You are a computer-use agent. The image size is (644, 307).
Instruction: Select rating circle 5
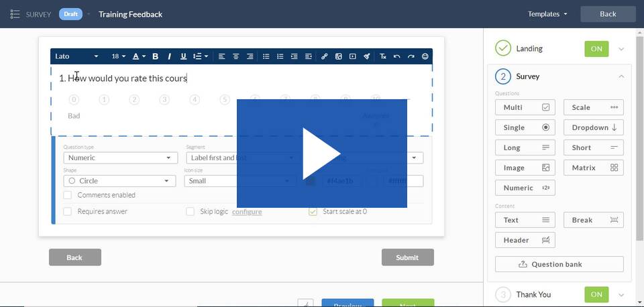225,99
